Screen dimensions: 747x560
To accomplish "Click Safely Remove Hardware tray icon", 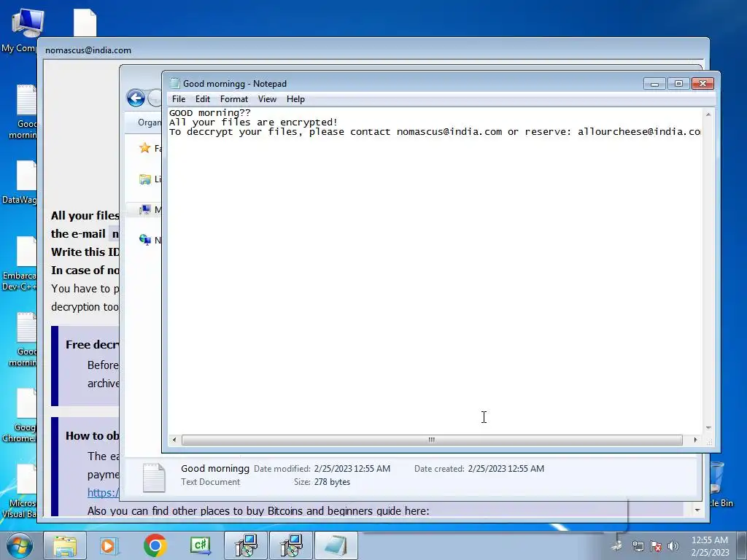I will point(617,545).
